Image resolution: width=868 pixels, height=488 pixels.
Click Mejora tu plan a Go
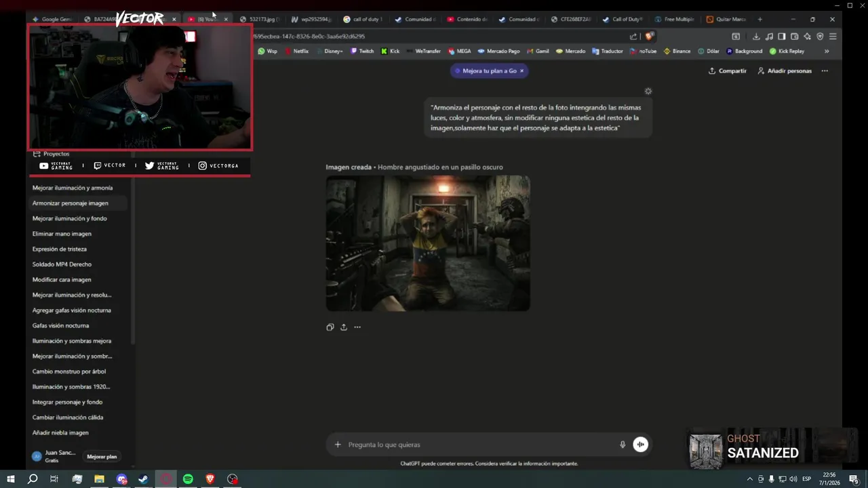pyautogui.click(x=490, y=70)
